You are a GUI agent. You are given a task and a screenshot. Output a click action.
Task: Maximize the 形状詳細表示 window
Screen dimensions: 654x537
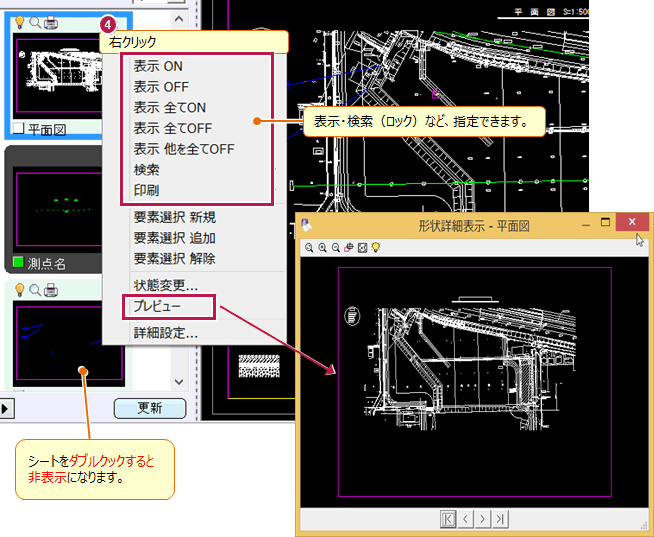(x=605, y=222)
